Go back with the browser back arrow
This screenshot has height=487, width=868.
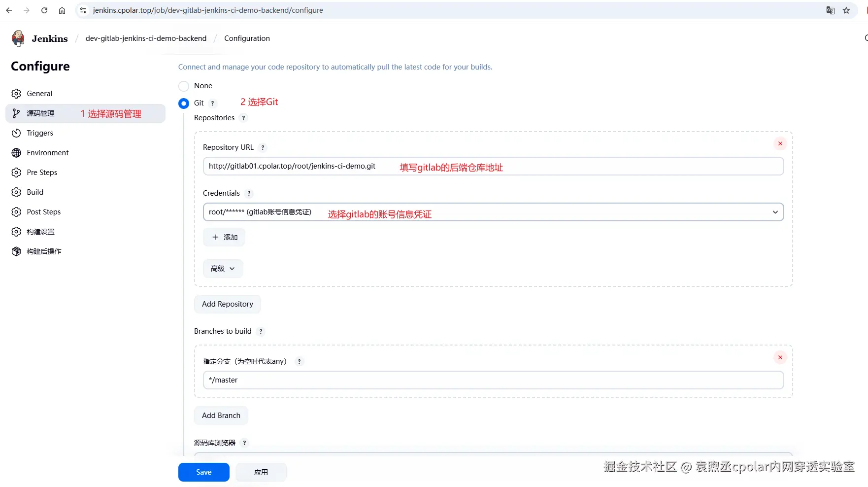(x=9, y=10)
